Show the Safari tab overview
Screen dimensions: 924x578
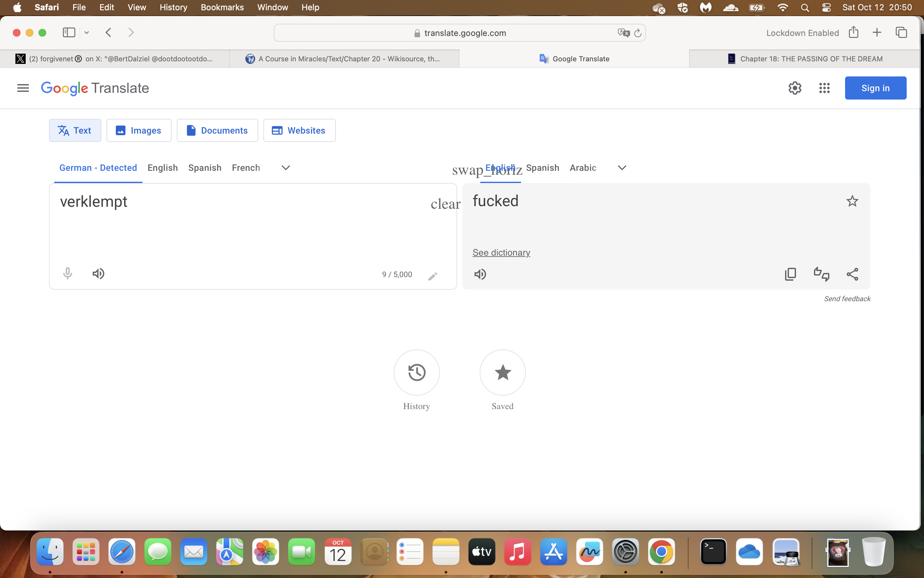901,32
